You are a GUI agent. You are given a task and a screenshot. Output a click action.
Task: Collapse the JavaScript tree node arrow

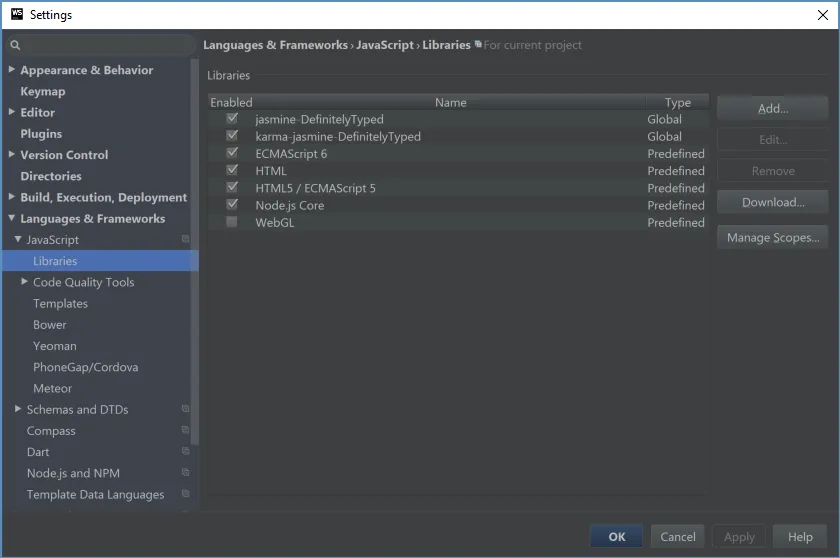tap(18, 239)
